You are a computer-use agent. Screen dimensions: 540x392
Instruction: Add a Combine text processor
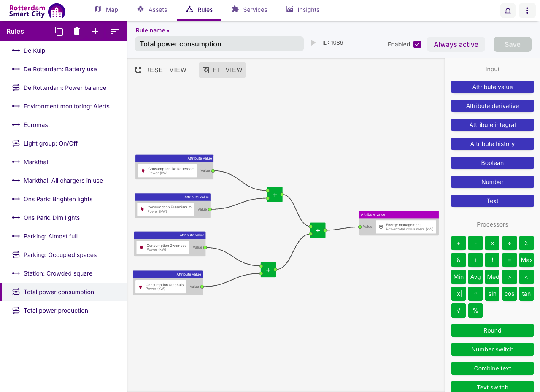(492, 368)
